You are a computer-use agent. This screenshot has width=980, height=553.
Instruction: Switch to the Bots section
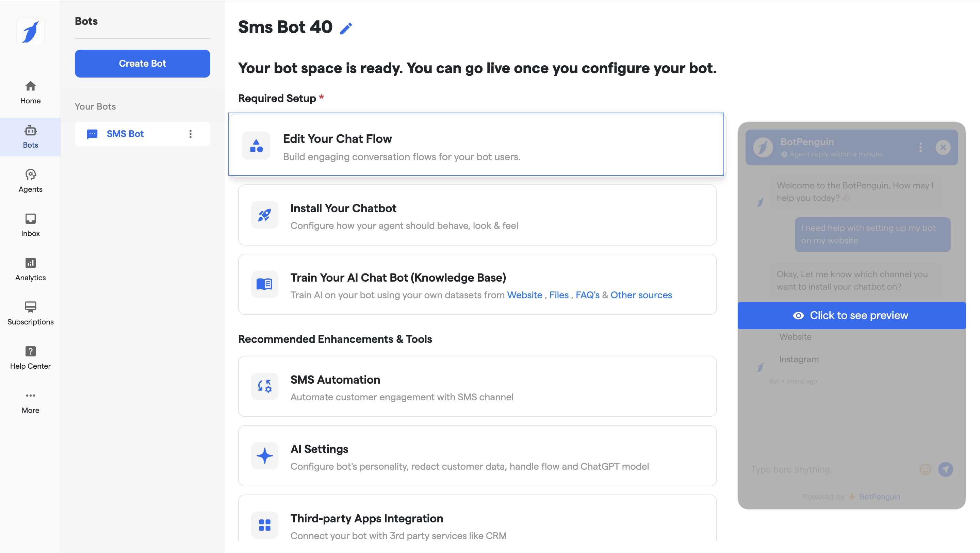click(x=30, y=136)
